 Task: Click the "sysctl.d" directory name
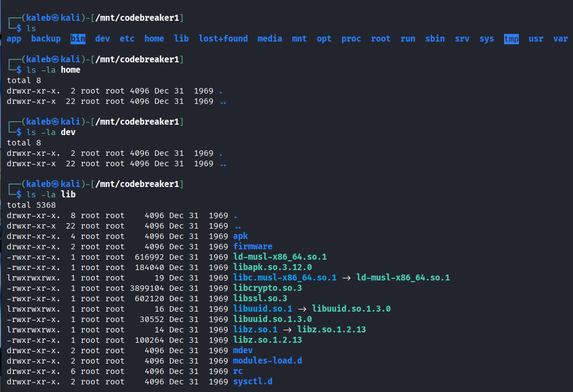(252, 382)
